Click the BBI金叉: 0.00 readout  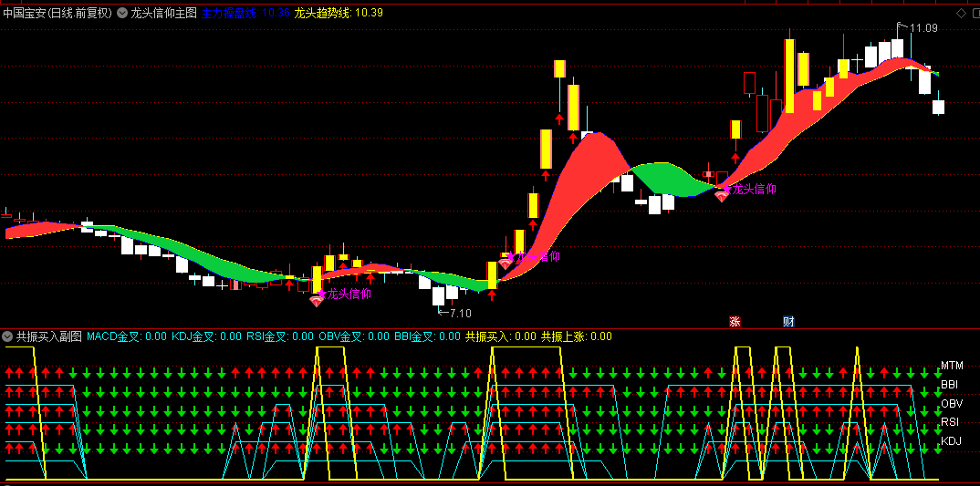pos(428,336)
